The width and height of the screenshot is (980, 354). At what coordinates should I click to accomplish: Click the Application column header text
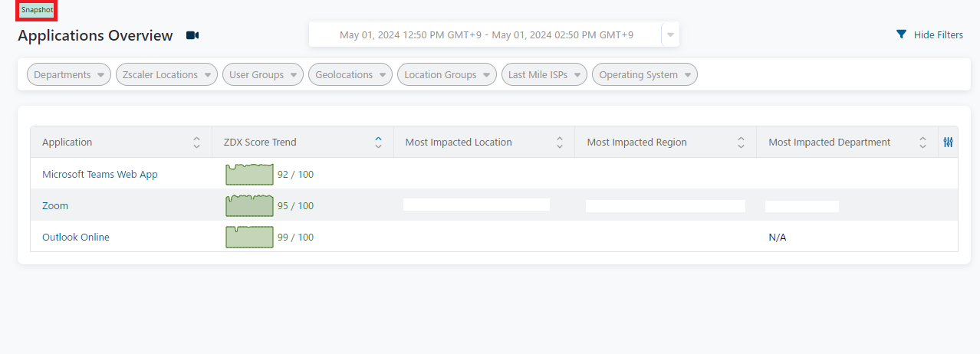tap(67, 142)
